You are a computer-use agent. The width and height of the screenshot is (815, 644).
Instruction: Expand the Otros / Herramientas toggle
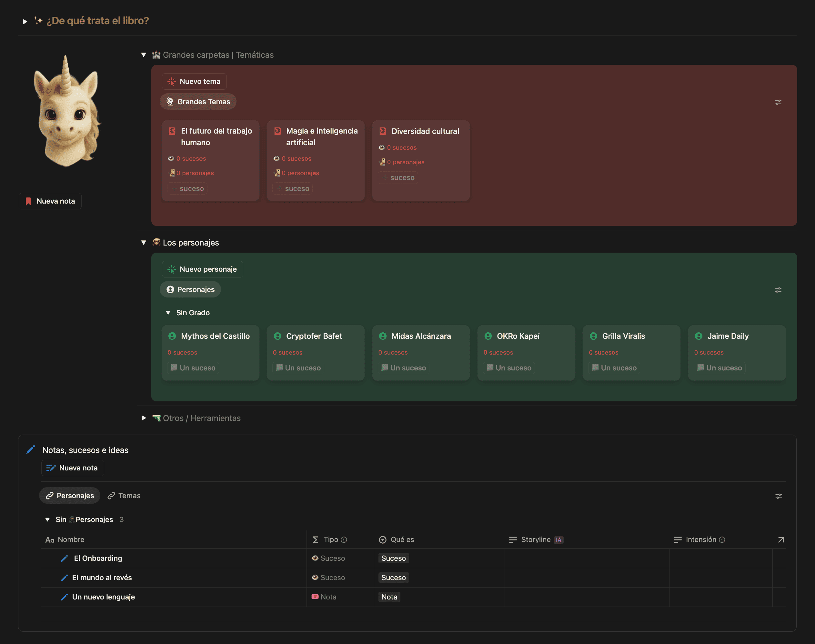[144, 418]
